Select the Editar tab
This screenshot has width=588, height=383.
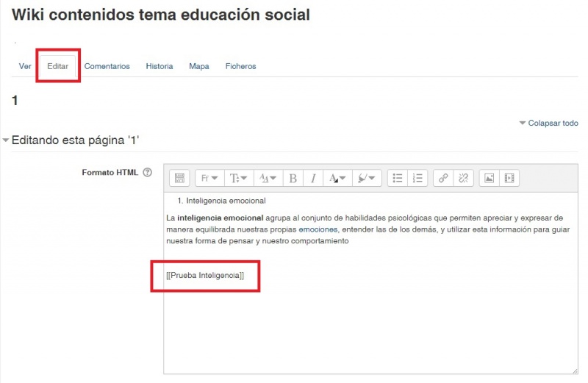coord(58,66)
